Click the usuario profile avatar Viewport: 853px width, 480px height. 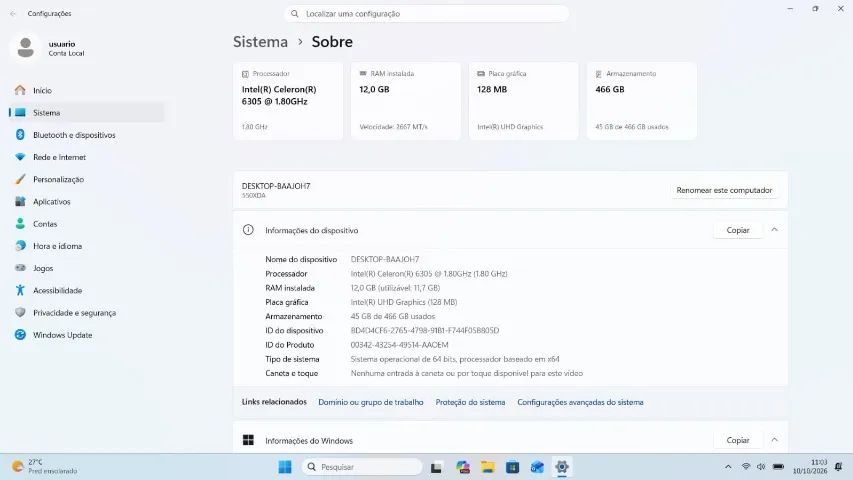pos(25,47)
